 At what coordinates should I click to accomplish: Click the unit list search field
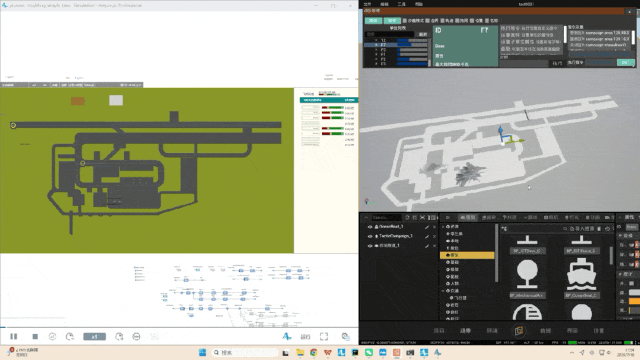[389, 34]
